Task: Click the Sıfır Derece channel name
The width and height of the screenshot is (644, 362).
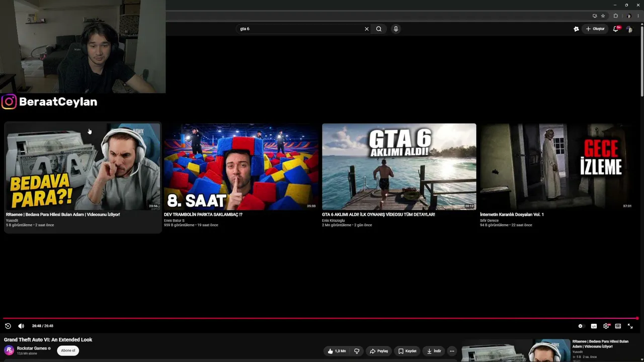Action: 490,220
